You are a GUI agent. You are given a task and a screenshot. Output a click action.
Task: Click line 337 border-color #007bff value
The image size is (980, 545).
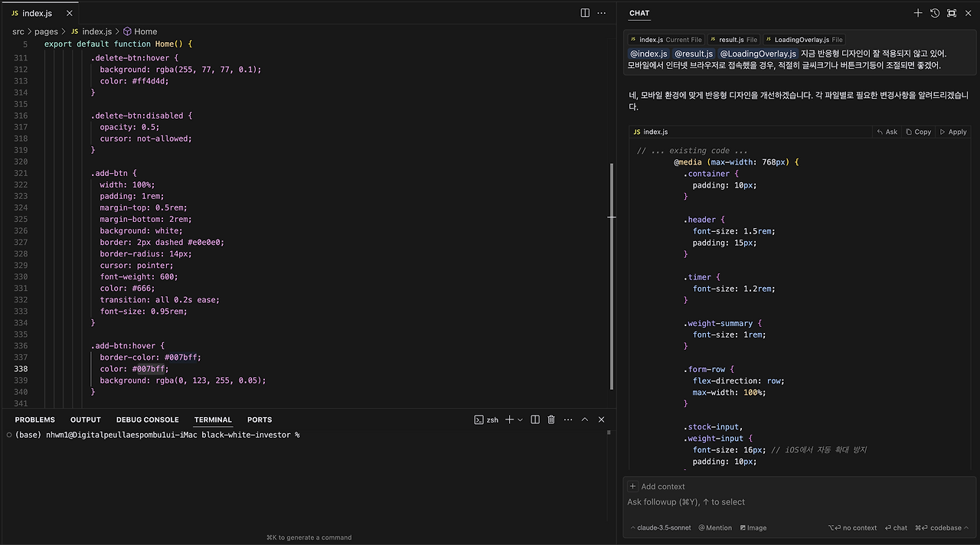180,357
